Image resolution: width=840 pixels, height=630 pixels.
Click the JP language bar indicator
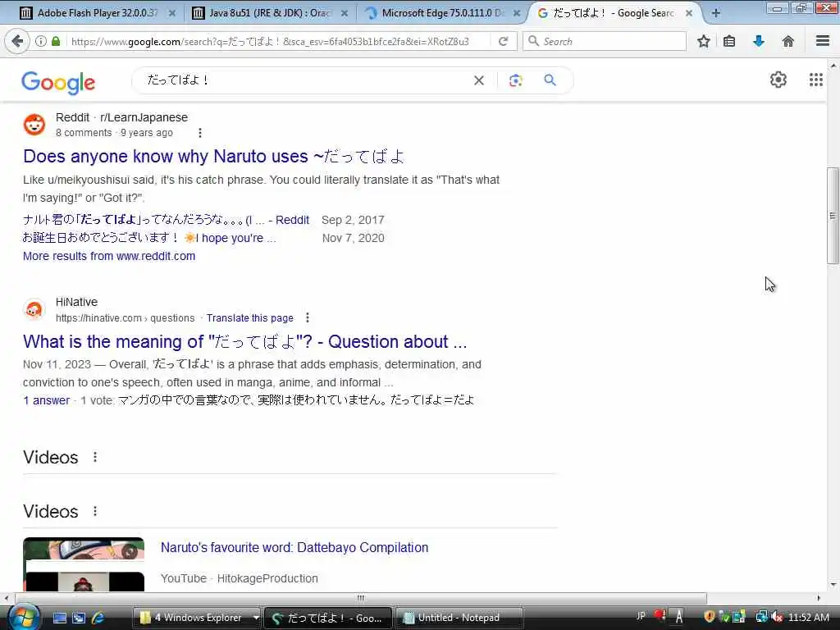coord(641,616)
